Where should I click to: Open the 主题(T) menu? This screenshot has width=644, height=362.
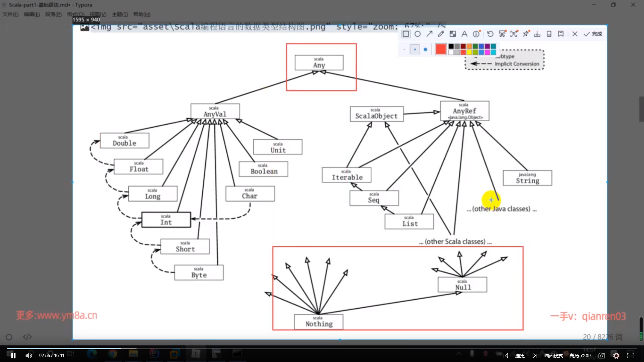pos(120,14)
